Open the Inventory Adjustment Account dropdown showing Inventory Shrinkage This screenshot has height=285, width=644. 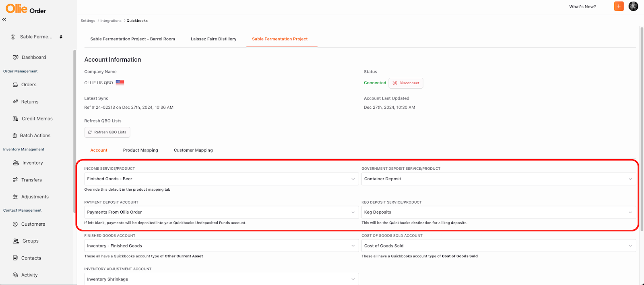tap(221, 279)
